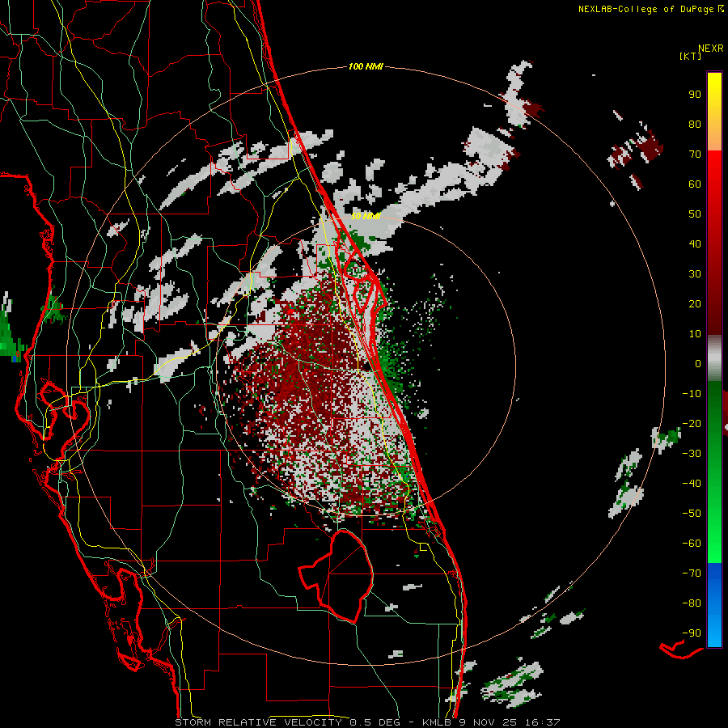Click the -90 value on velocity scale
Screen dimensions: 728x728
(x=692, y=633)
